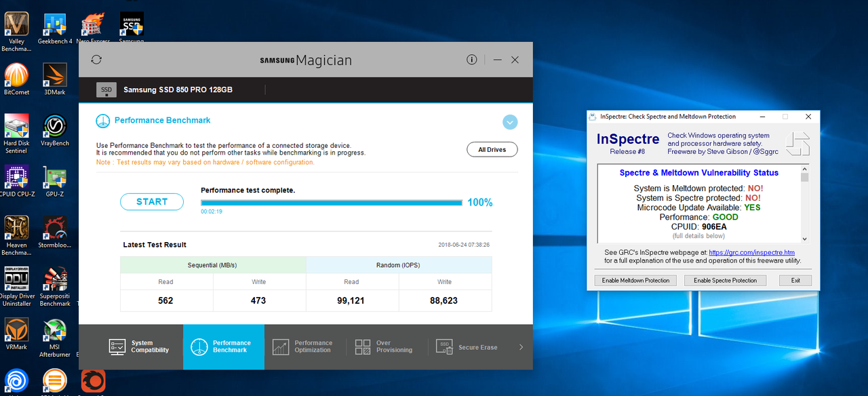Image resolution: width=868 pixels, height=396 pixels.
Task: Go to the Over Provisioning tab
Action: 384,346
